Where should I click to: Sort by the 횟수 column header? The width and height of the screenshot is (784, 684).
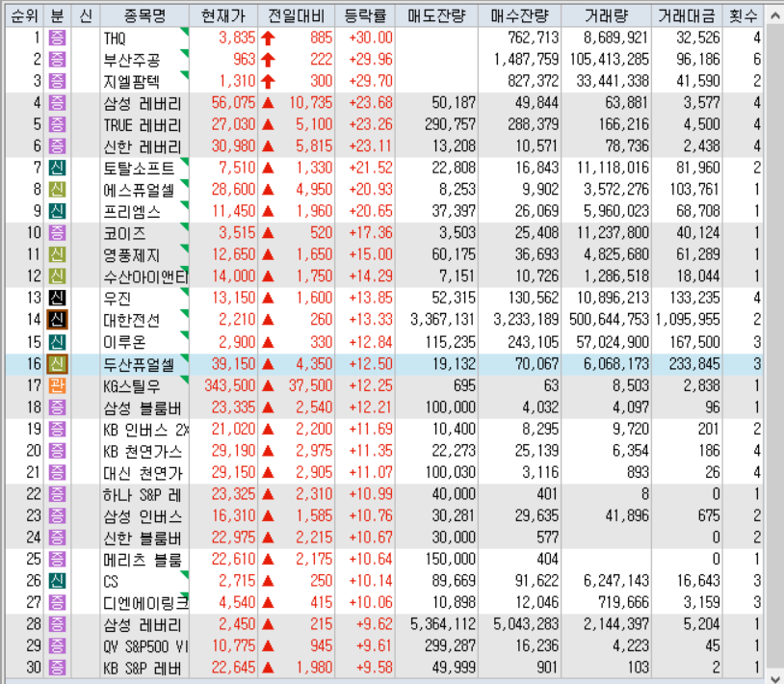coord(743,16)
